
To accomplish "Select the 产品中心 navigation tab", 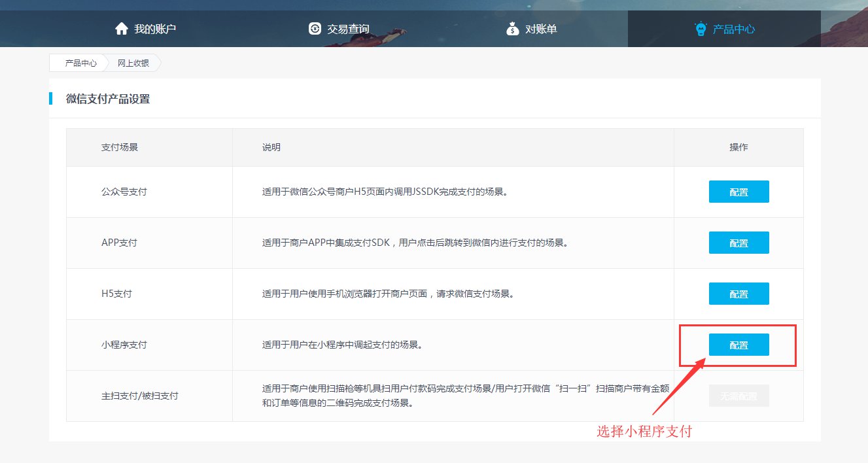I will [x=724, y=29].
